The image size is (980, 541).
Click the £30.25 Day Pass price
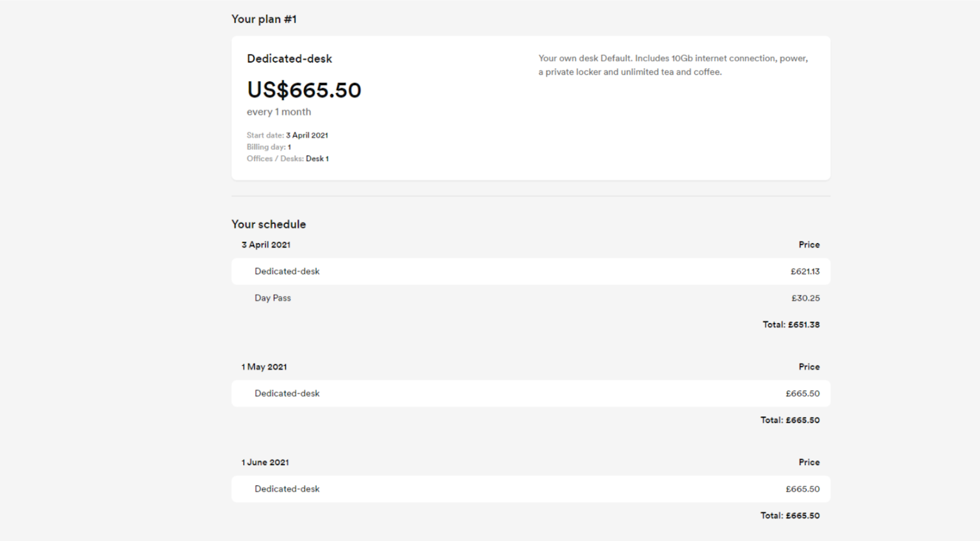pyautogui.click(x=805, y=298)
